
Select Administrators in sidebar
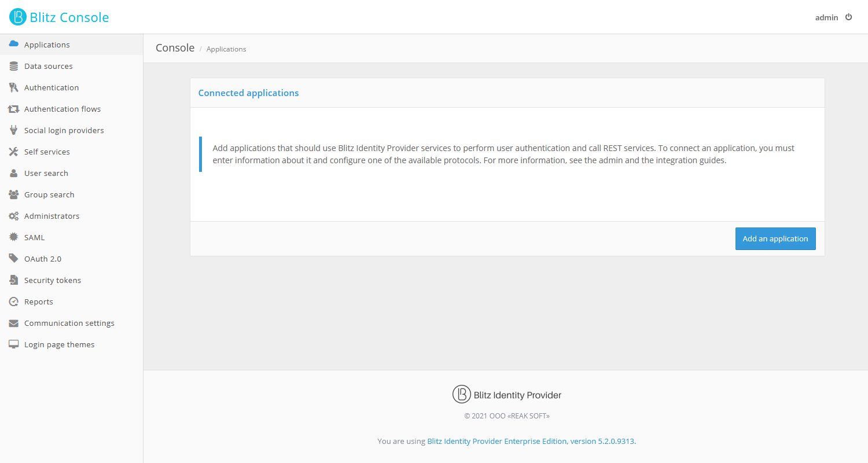72,216
